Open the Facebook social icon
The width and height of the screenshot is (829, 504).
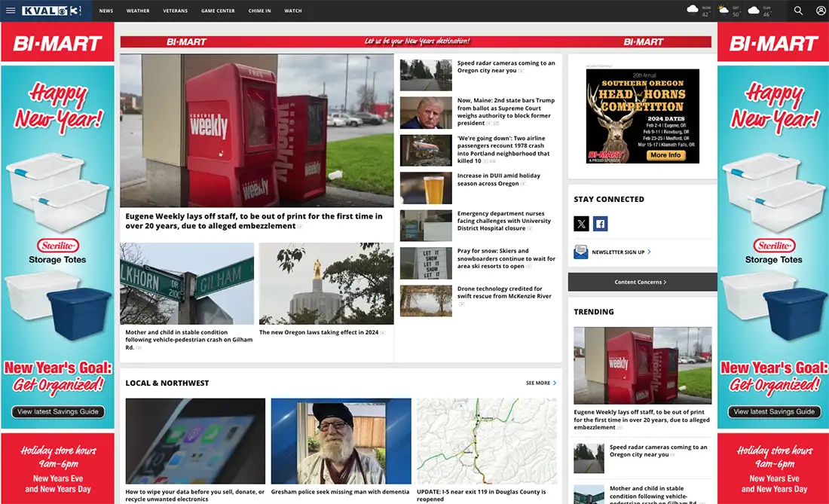(x=600, y=224)
